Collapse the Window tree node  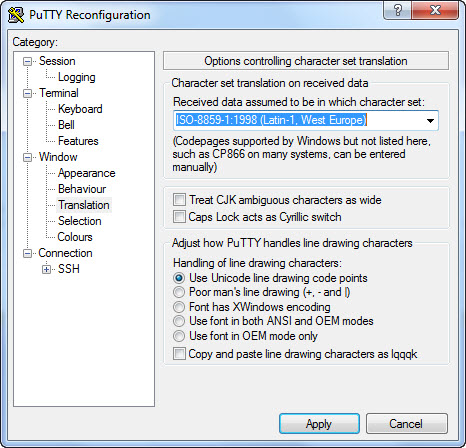27,157
